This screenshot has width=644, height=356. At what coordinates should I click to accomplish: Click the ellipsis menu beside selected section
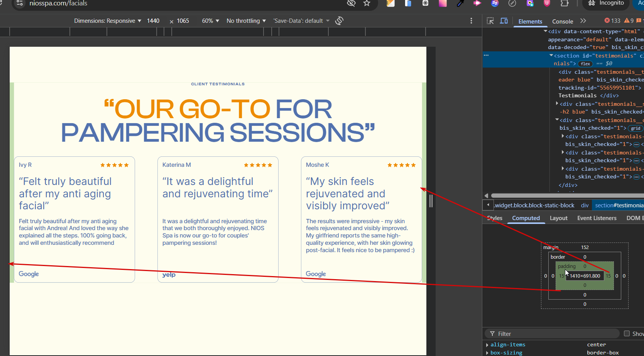coord(486,56)
